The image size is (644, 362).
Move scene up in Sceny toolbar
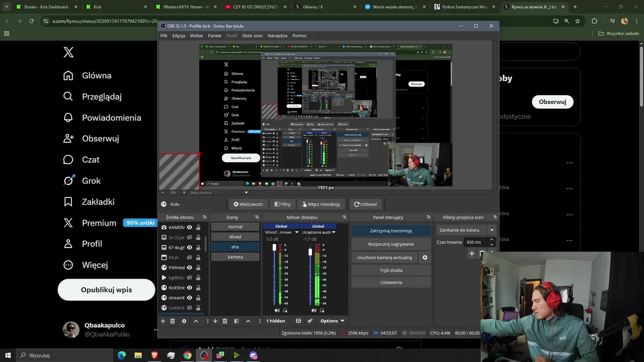coord(248,321)
